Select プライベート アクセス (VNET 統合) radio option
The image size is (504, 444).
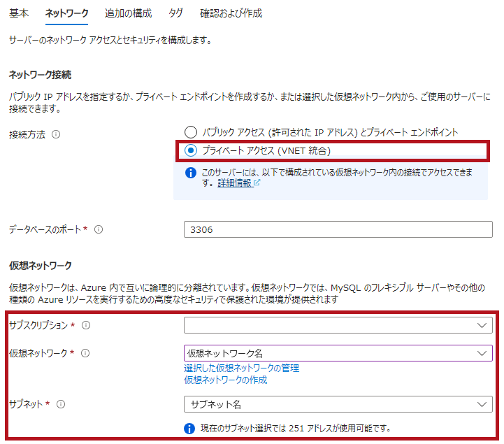(190, 150)
